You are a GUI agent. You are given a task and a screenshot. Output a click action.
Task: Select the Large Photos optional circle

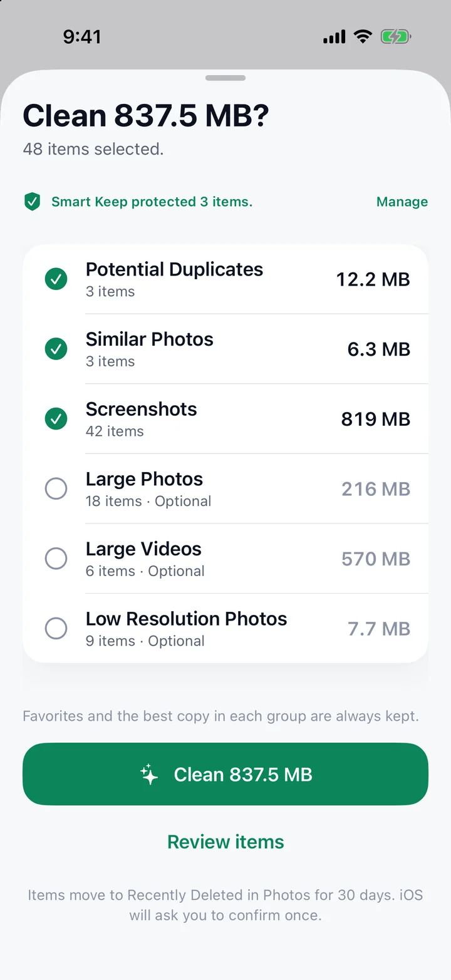[x=56, y=489]
